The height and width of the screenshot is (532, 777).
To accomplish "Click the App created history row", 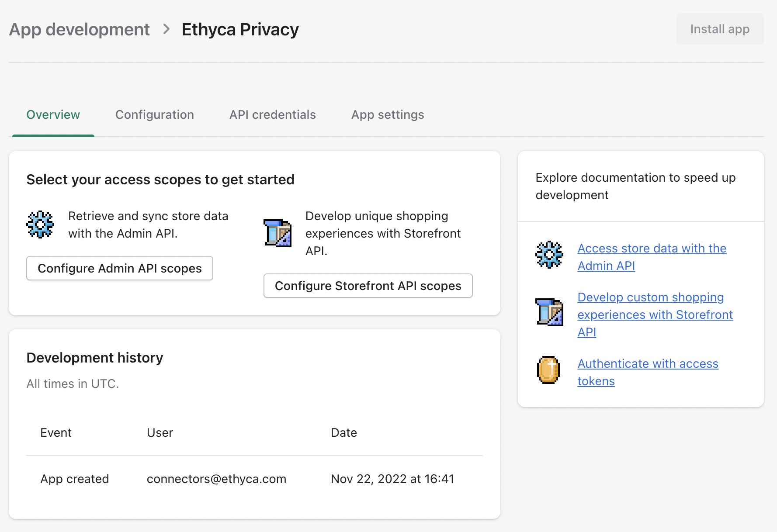I will tap(75, 479).
